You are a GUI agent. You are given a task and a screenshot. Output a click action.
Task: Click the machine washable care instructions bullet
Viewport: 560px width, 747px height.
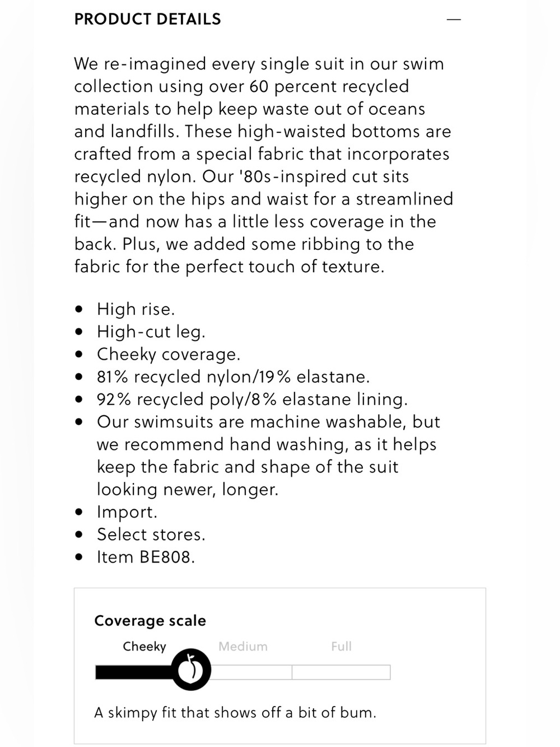(269, 455)
